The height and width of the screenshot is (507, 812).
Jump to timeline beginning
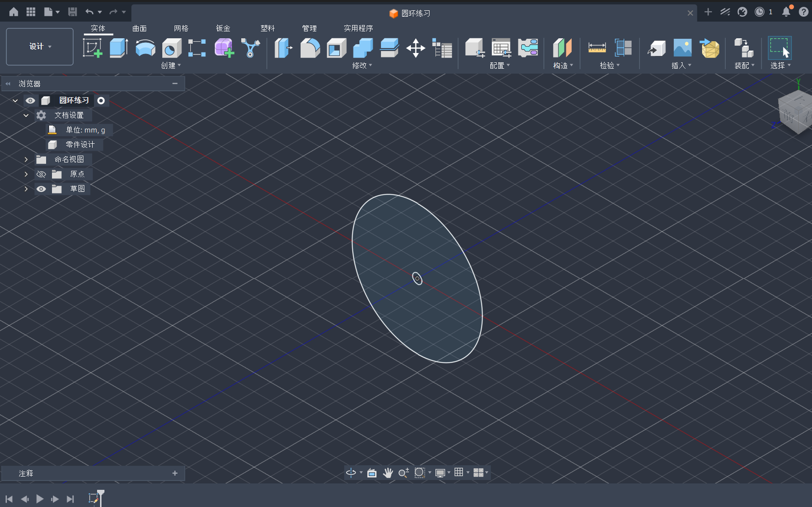(x=9, y=499)
